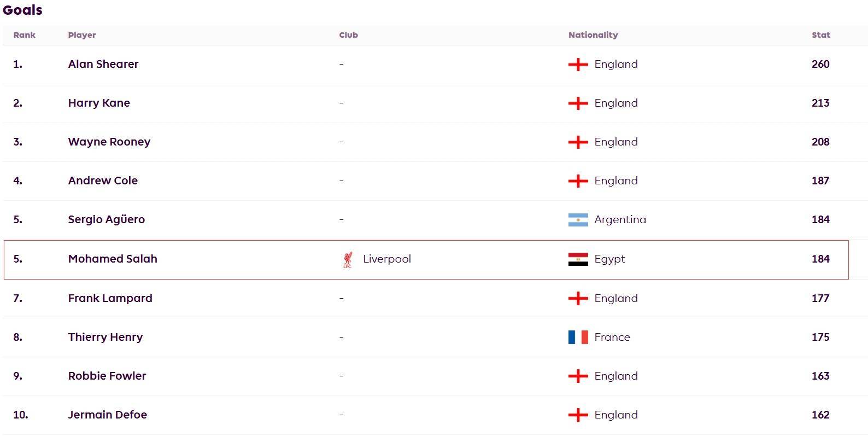Screen dimensions: 868x436
Task: Click England flag in Harry Kane row
Action: (578, 103)
